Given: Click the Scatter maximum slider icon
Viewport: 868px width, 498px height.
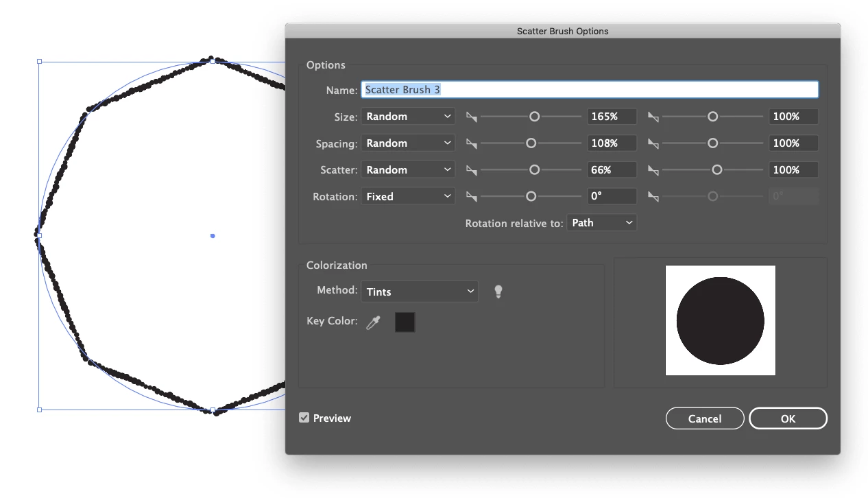Looking at the screenshot, I should pyautogui.click(x=653, y=171).
